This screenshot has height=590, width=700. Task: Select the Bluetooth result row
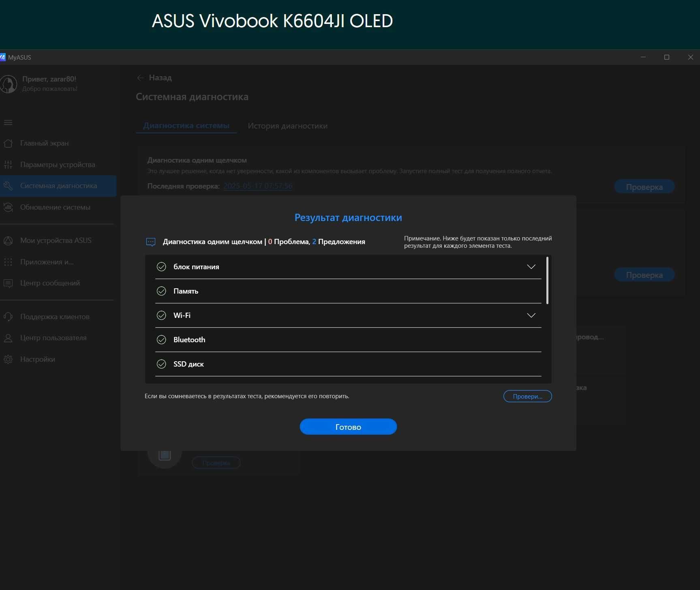point(348,340)
